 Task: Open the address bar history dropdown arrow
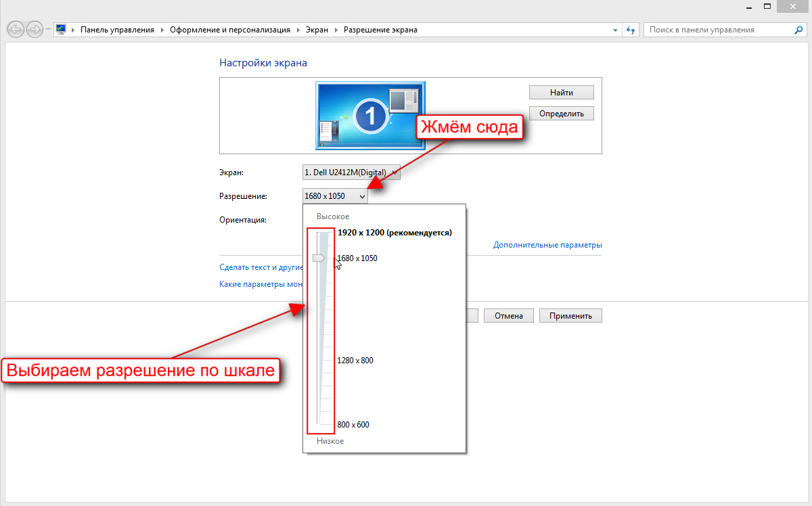click(615, 30)
